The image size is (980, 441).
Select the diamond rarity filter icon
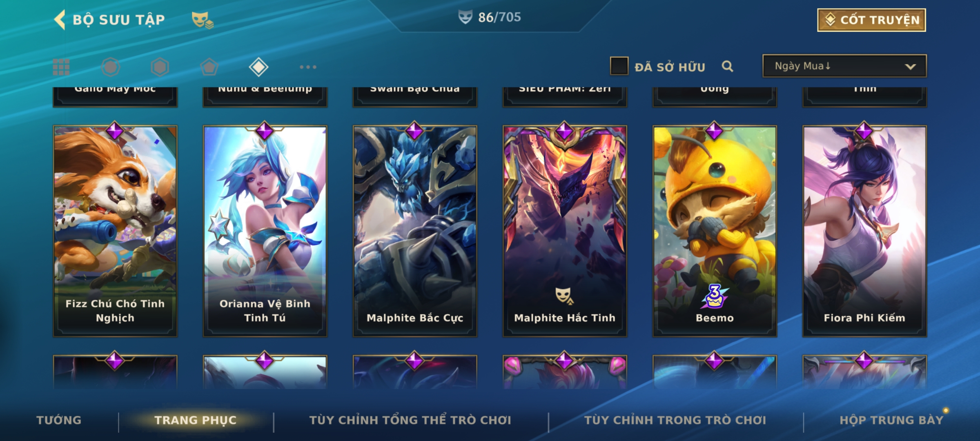point(258,67)
